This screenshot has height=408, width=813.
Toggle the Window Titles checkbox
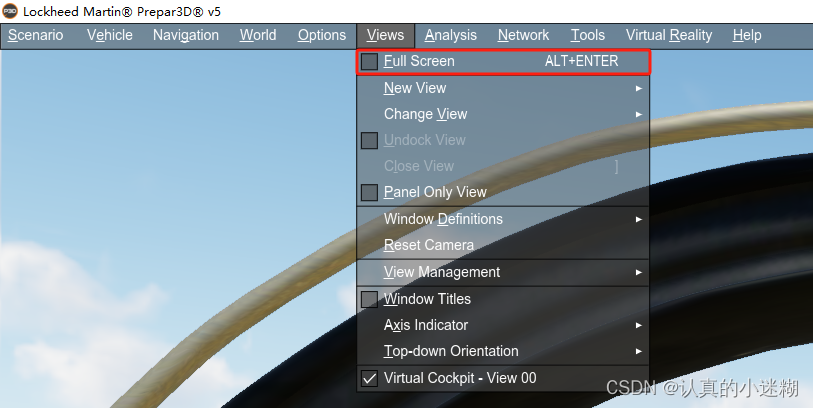click(x=369, y=299)
